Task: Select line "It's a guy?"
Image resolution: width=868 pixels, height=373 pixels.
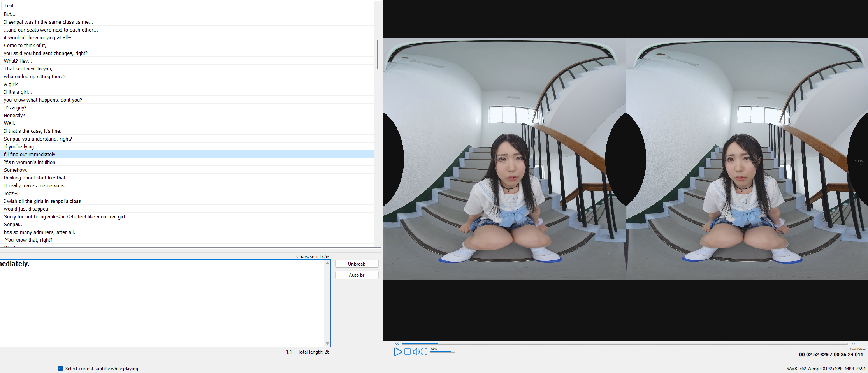Action: click(x=188, y=108)
